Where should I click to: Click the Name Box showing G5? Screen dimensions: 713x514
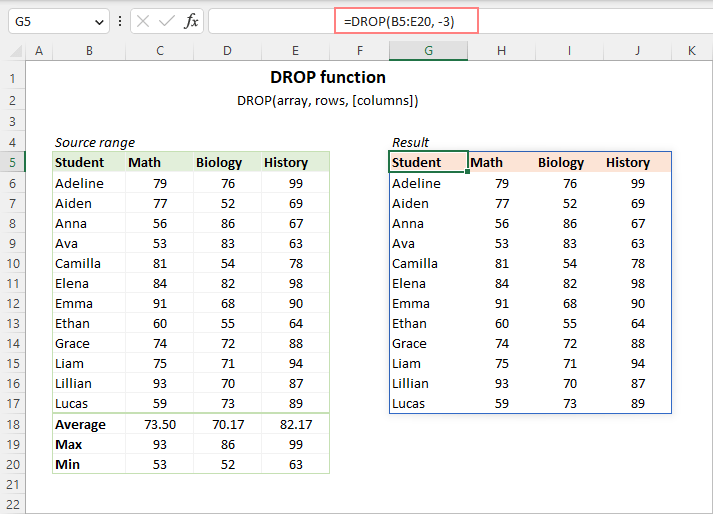coord(59,21)
